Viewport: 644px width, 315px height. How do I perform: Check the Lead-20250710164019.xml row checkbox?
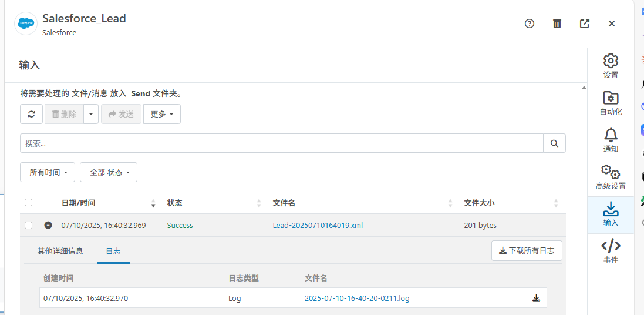[28, 225]
